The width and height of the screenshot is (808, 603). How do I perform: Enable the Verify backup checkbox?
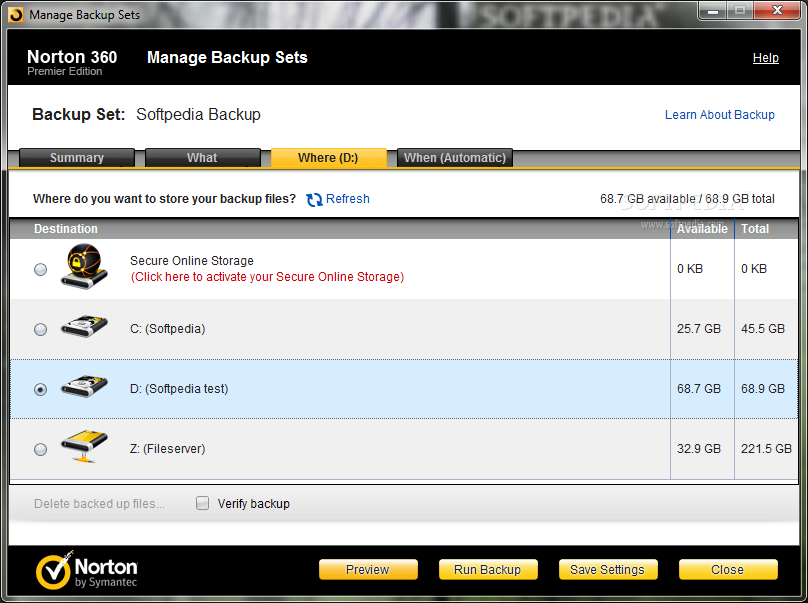pyautogui.click(x=203, y=503)
